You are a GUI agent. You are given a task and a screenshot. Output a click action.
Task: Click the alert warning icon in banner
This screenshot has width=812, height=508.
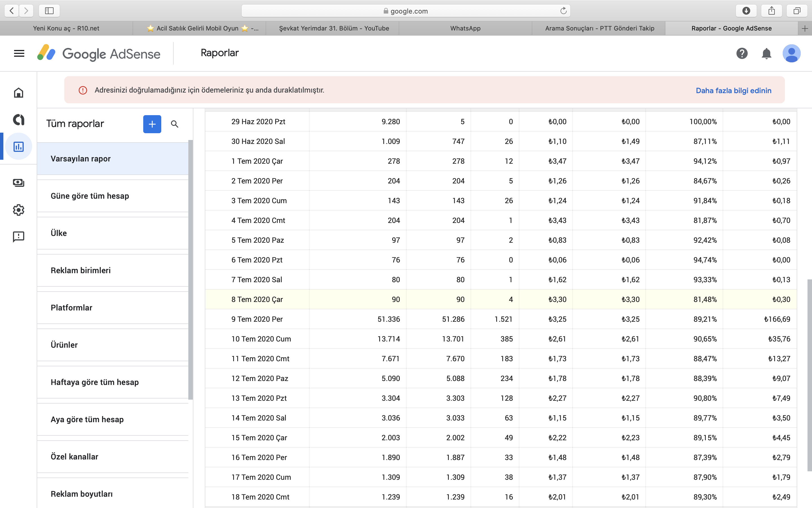click(x=83, y=90)
